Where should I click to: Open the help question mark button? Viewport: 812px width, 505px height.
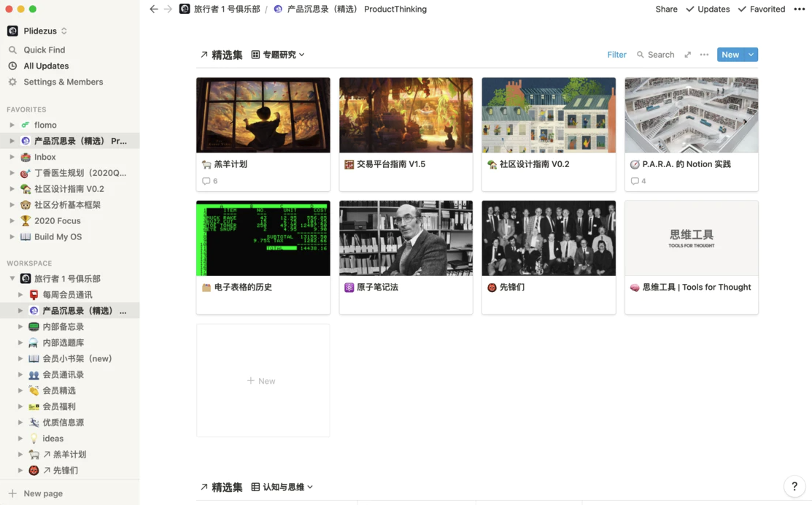click(x=794, y=486)
